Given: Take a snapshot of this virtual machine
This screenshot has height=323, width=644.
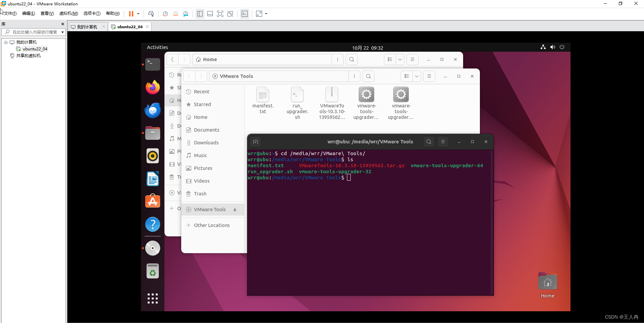Looking at the screenshot, I should [x=165, y=14].
